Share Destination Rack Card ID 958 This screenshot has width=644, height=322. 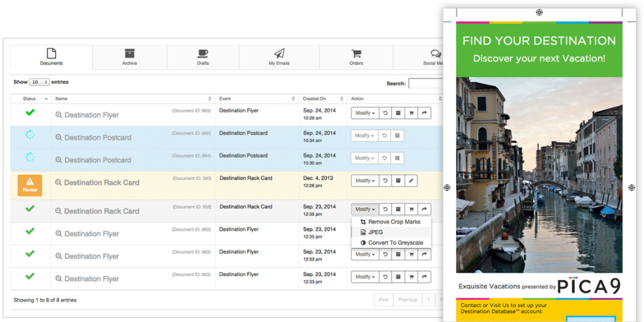tap(424, 209)
